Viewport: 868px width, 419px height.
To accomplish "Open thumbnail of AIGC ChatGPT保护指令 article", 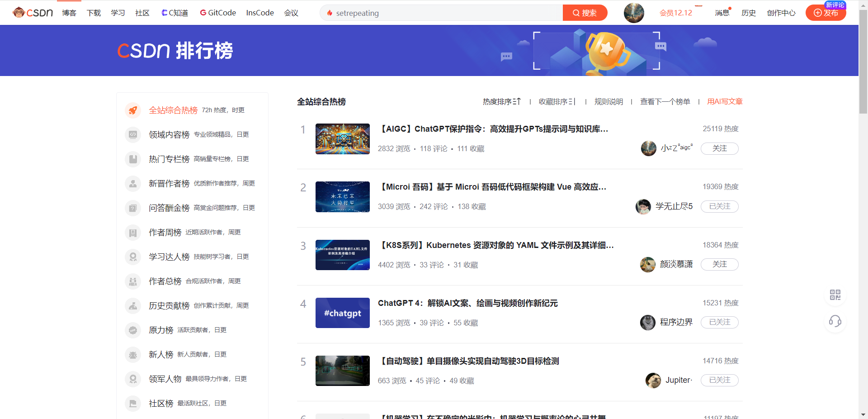I will pyautogui.click(x=342, y=139).
